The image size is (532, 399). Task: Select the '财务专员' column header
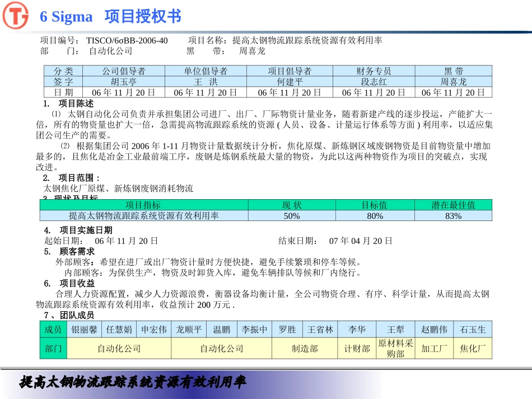point(374,71)
